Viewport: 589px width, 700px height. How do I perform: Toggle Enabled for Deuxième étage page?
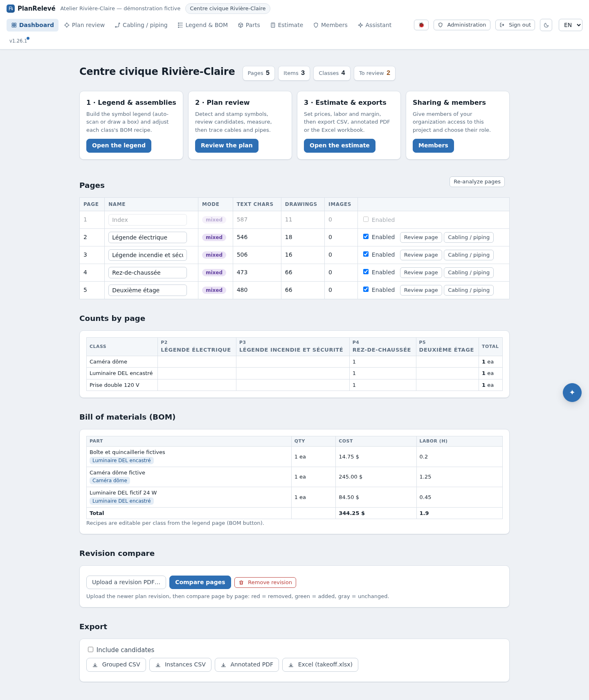coord(366,289)
